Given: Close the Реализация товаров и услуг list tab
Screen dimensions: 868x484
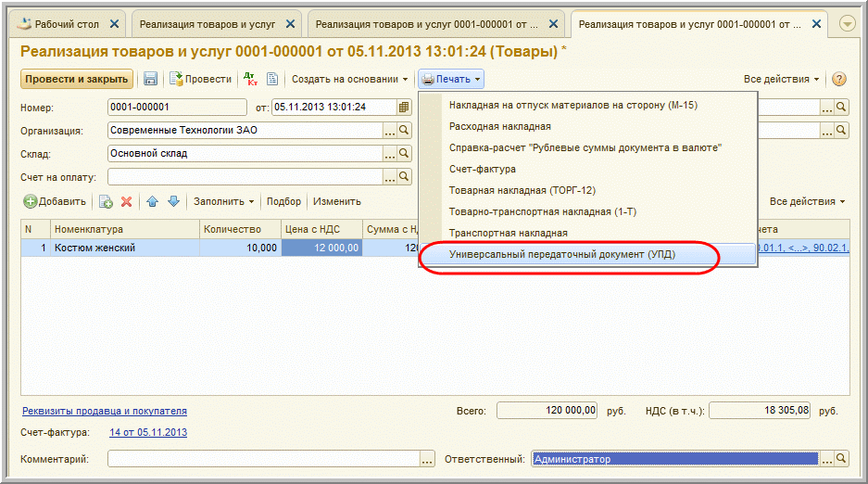Looking at the screenshot, I should tap(290, 24).
